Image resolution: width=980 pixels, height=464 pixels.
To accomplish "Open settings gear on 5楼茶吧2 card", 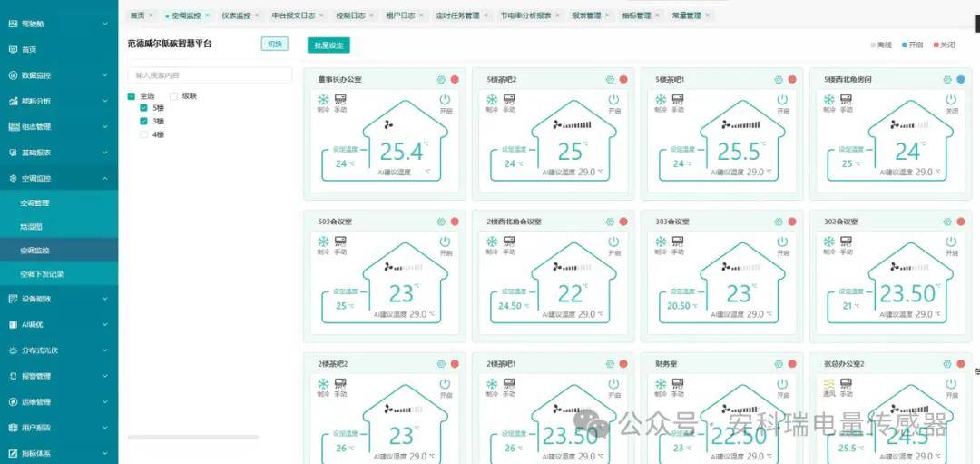I will [x=610, y=79].
